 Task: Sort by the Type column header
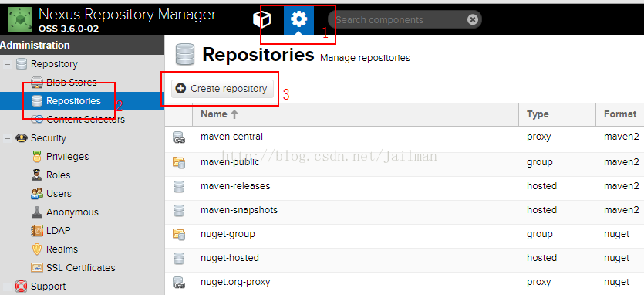click(x=558, y=114)
